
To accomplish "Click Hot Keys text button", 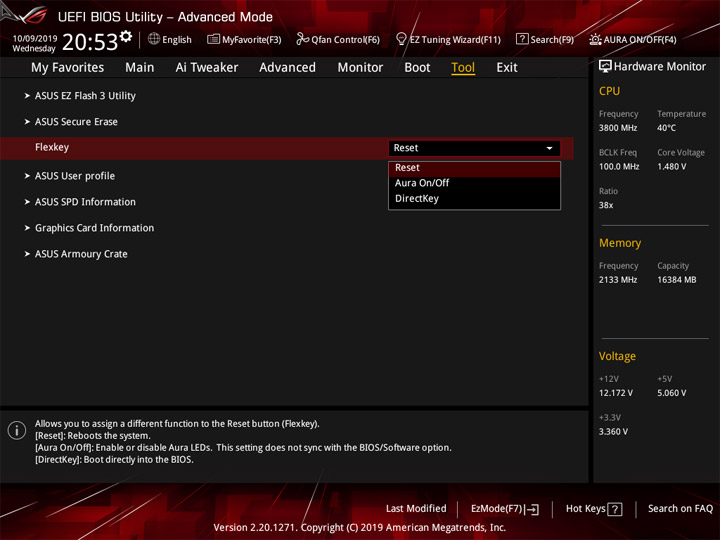I will 585,509.
